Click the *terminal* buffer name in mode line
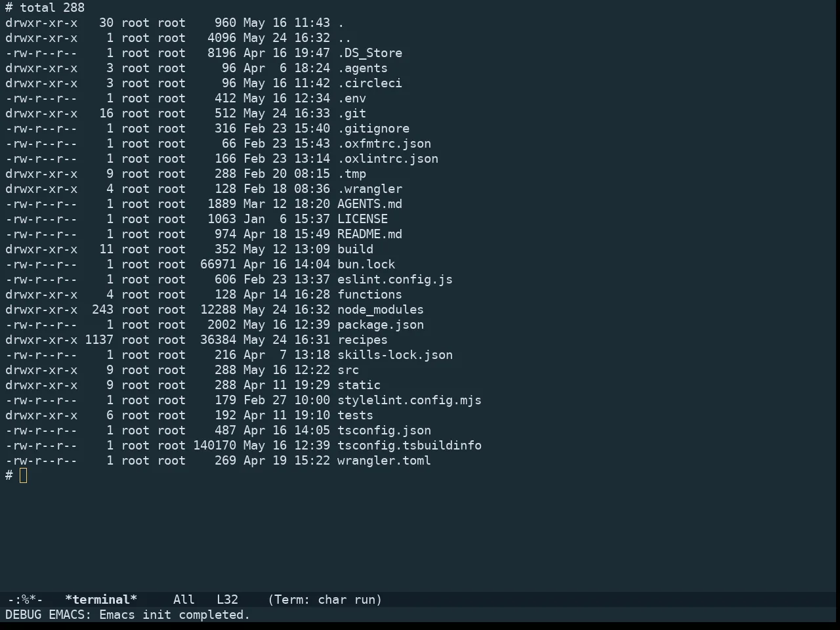 [x=101, y=600]
